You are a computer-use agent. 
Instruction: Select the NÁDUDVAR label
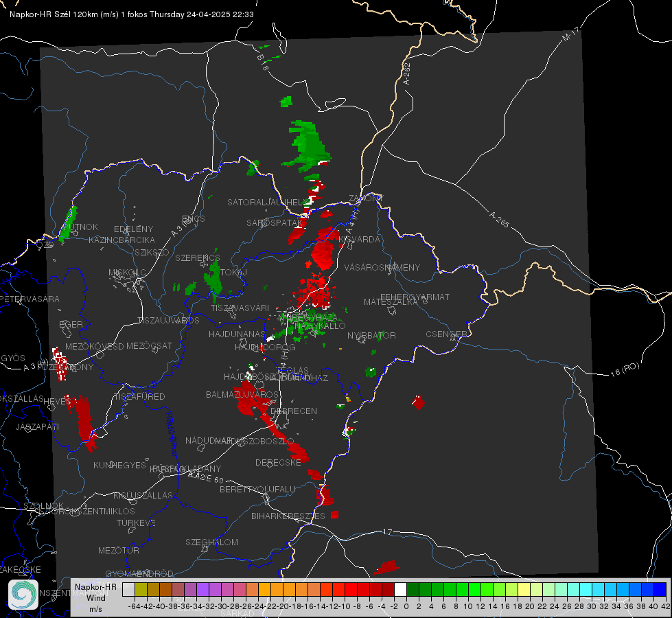tap(209, 440)
